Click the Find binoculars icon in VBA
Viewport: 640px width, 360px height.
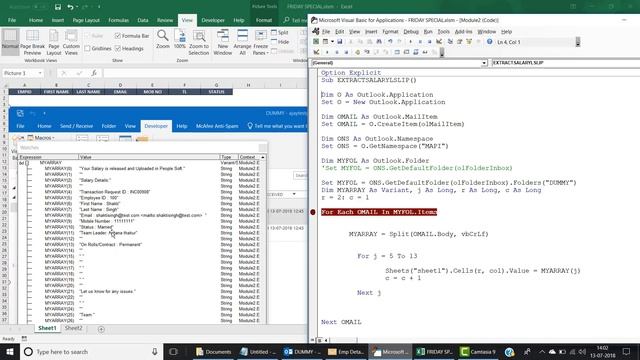[379, 42]
